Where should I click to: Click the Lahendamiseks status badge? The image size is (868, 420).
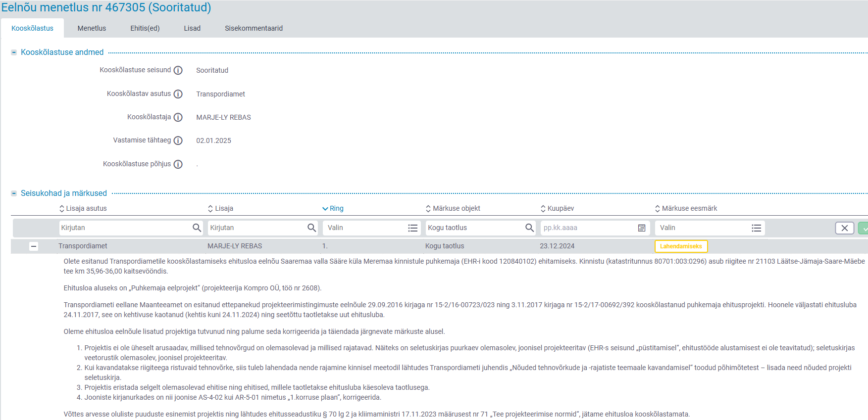681,246
